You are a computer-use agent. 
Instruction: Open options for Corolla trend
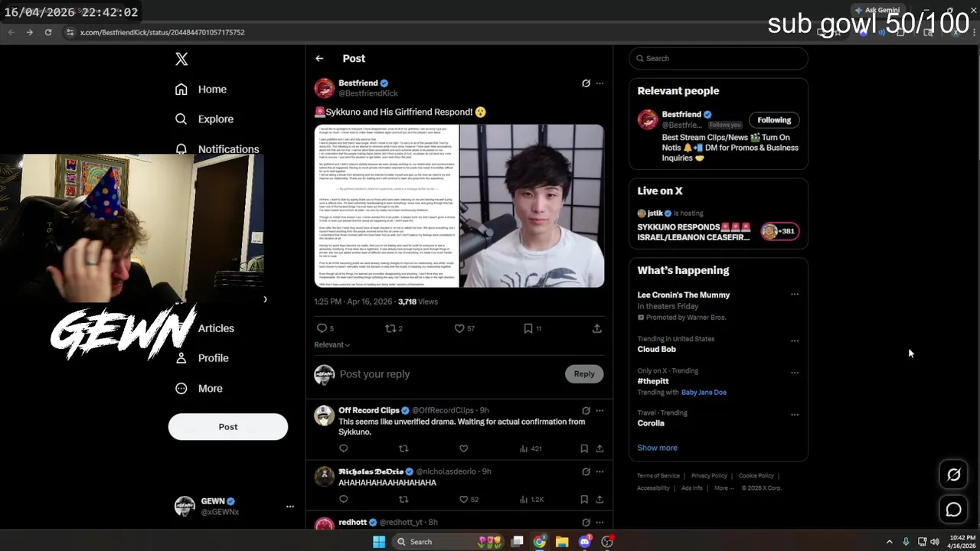click(x=795, y=415)
